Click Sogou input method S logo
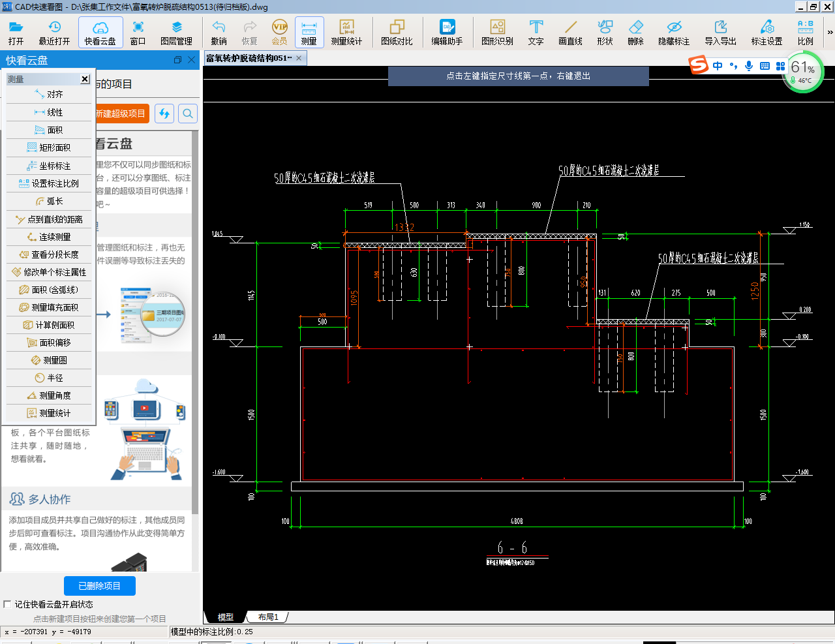 [x=699, y=65]
